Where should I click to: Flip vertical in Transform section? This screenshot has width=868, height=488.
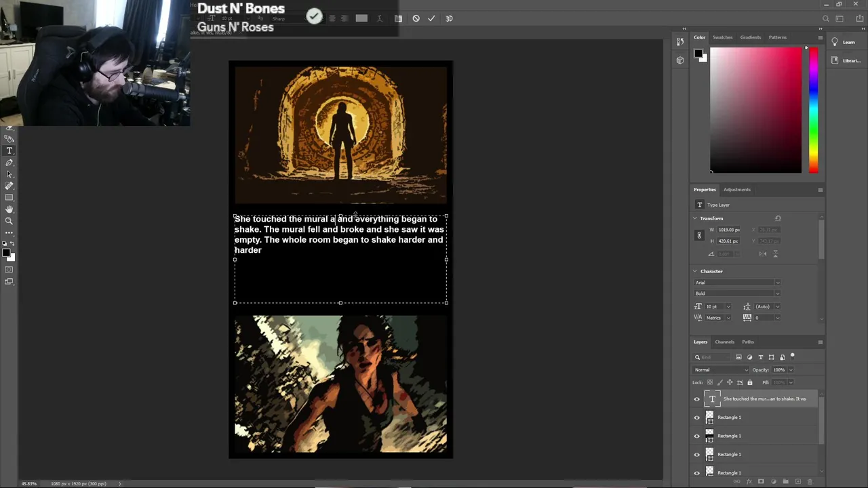coord(775,253)
